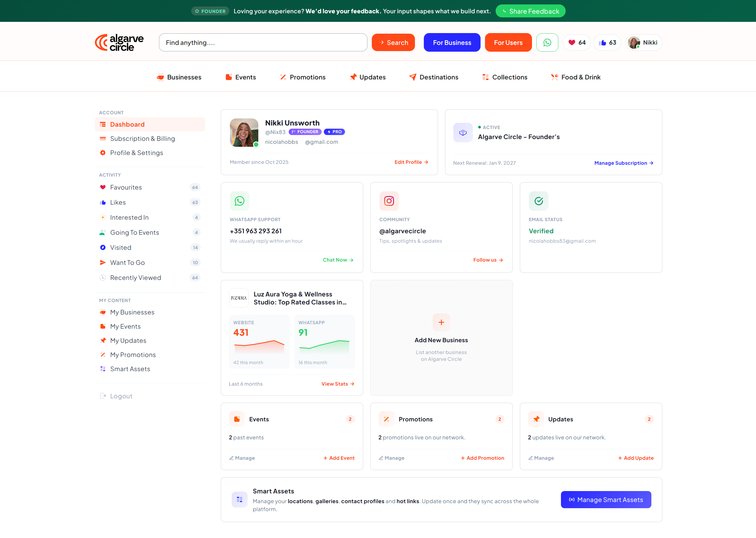This screenshot has height=538, width=756.
Task: Open Want To Go sidebar item
Action: click(150, 263)
